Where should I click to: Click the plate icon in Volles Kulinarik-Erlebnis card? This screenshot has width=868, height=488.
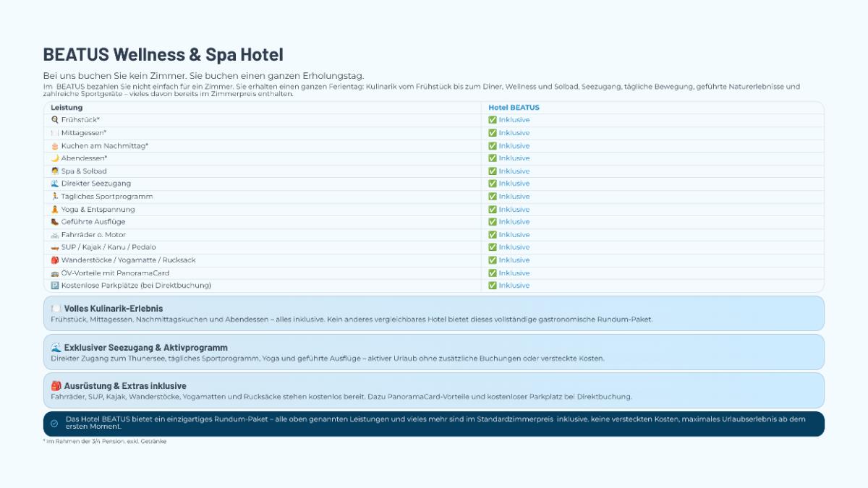pyautogui.click(x=56, y=309)
